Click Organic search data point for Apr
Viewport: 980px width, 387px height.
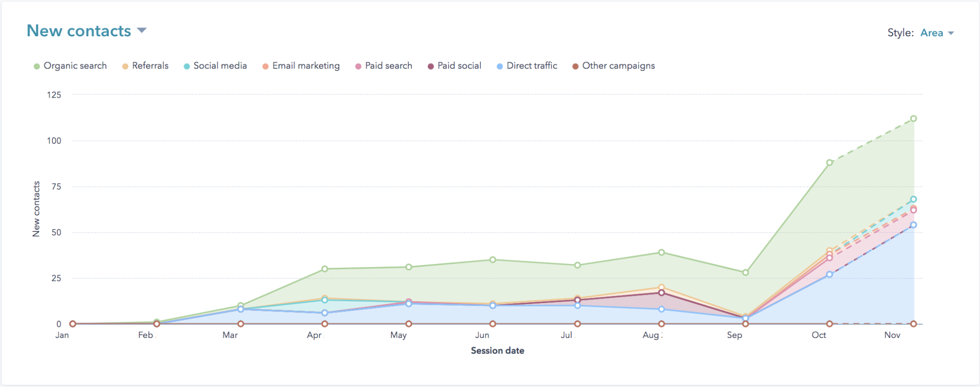tap(325, 269)
